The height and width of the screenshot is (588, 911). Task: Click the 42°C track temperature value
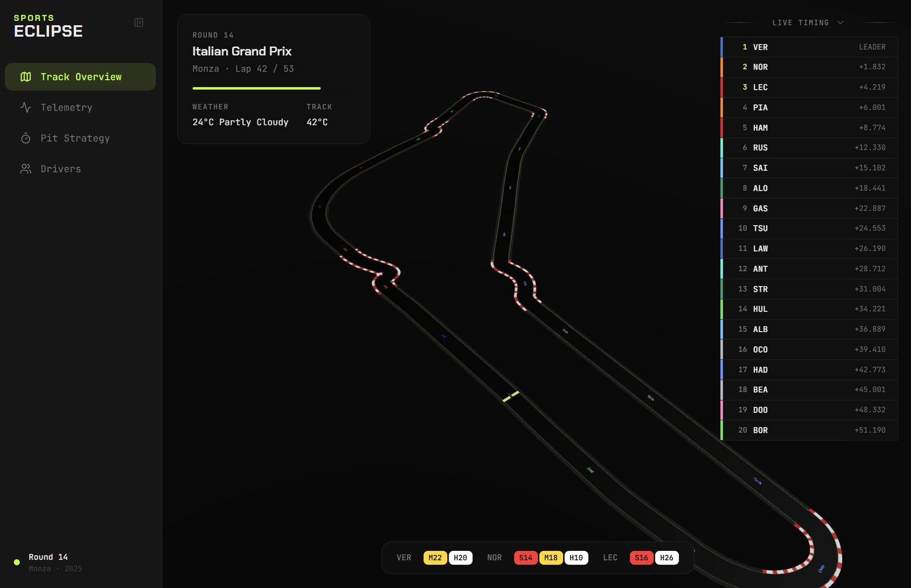click(317, 122)
